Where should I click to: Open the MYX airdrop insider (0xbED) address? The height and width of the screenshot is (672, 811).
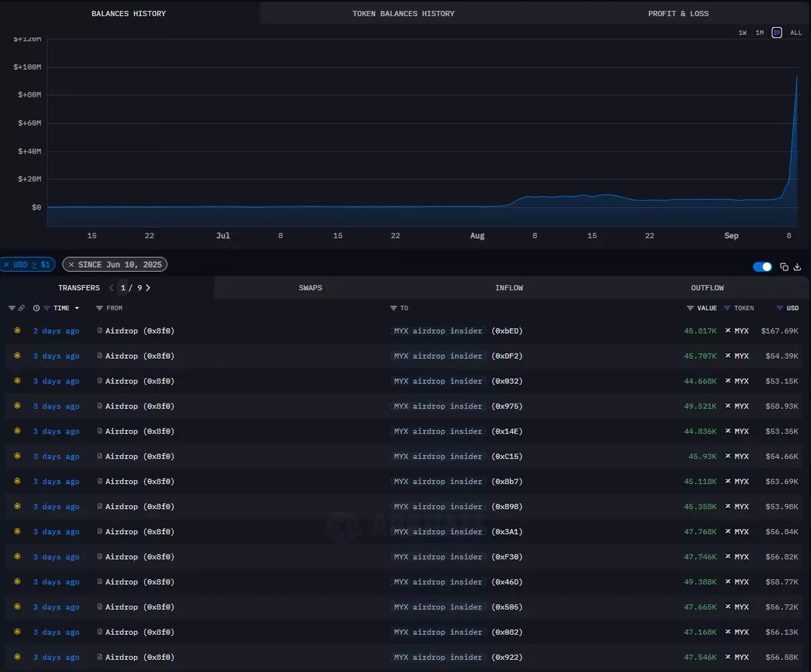458,331
